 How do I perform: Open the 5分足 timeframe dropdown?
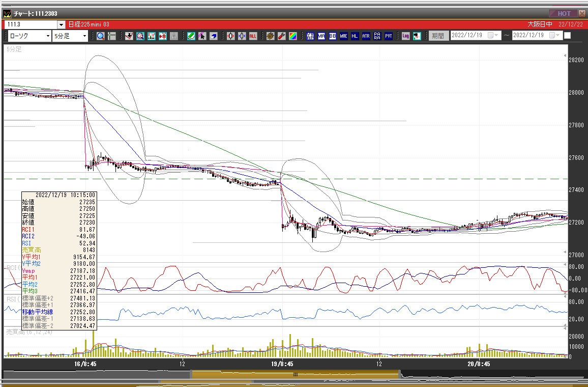(85, 36)
